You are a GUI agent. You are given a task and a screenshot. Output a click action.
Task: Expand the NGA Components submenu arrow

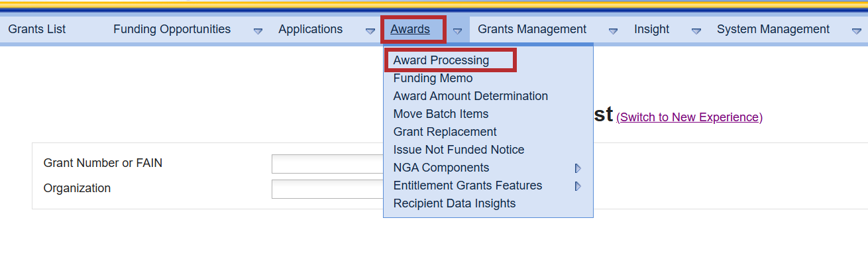[578, 168]
